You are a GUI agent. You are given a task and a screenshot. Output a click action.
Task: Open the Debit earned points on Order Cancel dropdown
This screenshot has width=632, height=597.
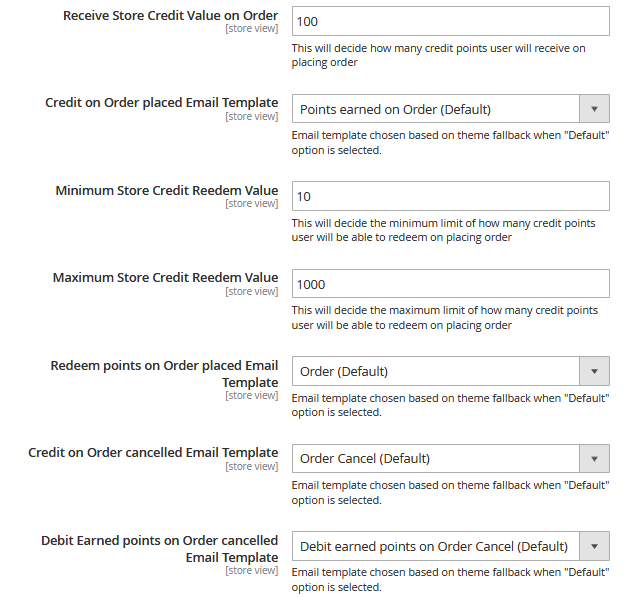click(436, 546)
